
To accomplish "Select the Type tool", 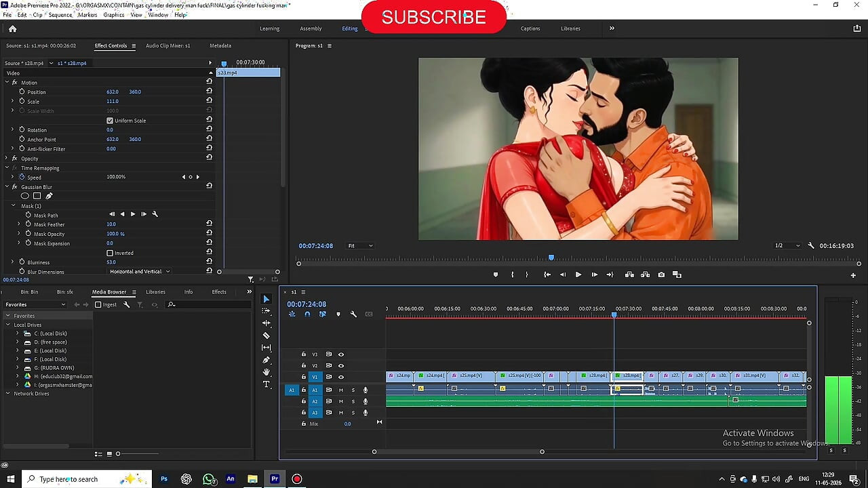I will (266, 384).
